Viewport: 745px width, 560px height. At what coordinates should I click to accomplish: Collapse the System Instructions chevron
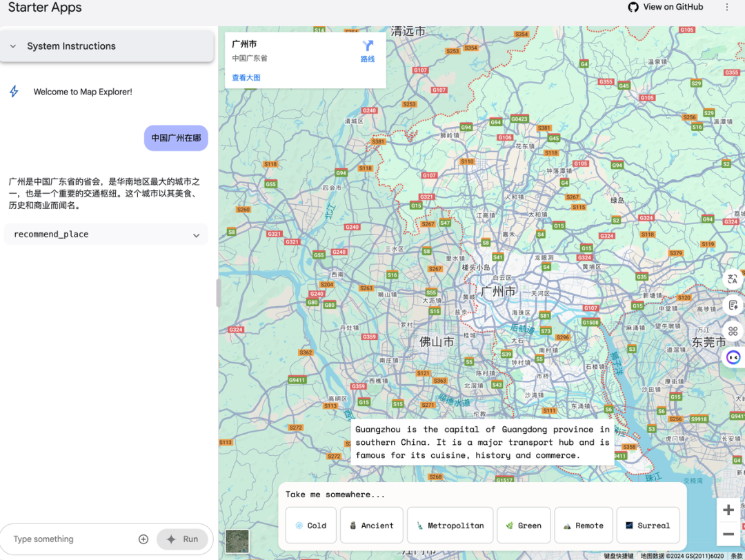13,46
